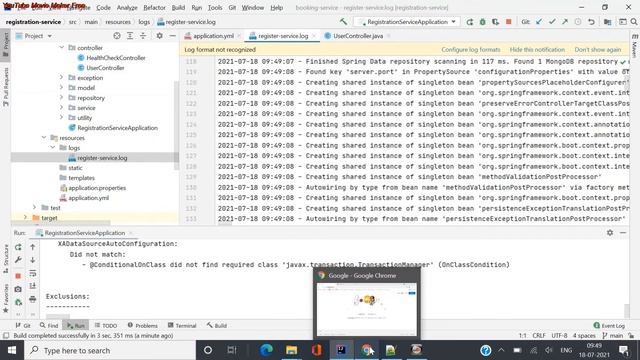Click the Rollback undo icon
640x360 pixels.
click(x=591, y=22)
